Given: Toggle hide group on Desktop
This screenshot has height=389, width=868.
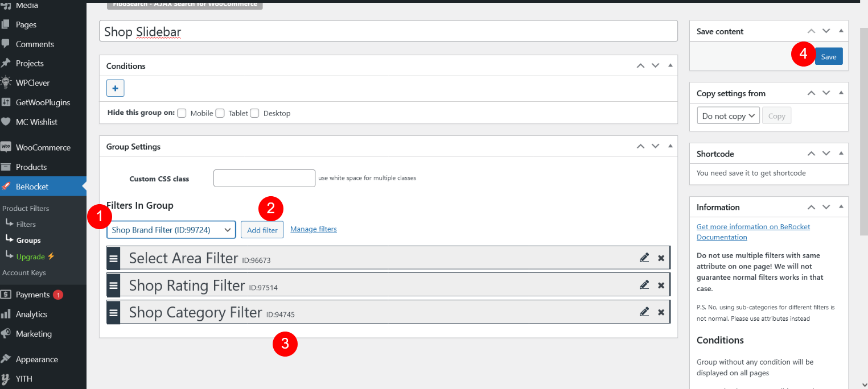Looking at the screenshot, I should pos(254,113).
